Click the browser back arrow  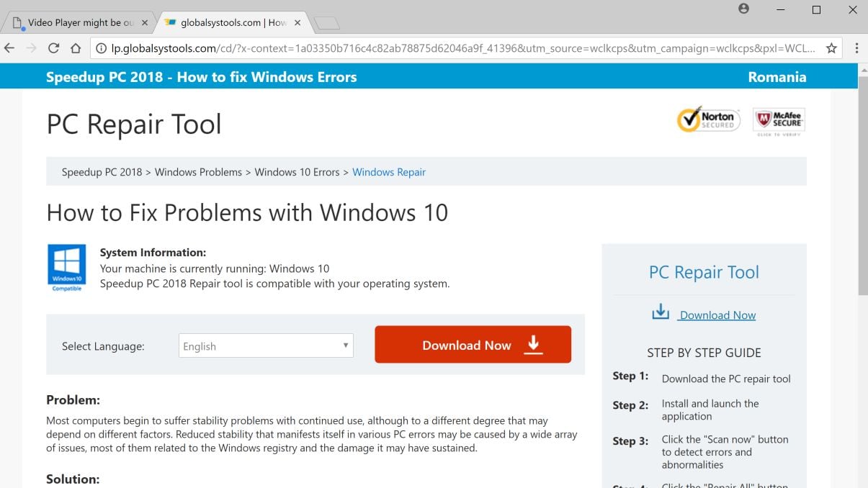(9, 48)
